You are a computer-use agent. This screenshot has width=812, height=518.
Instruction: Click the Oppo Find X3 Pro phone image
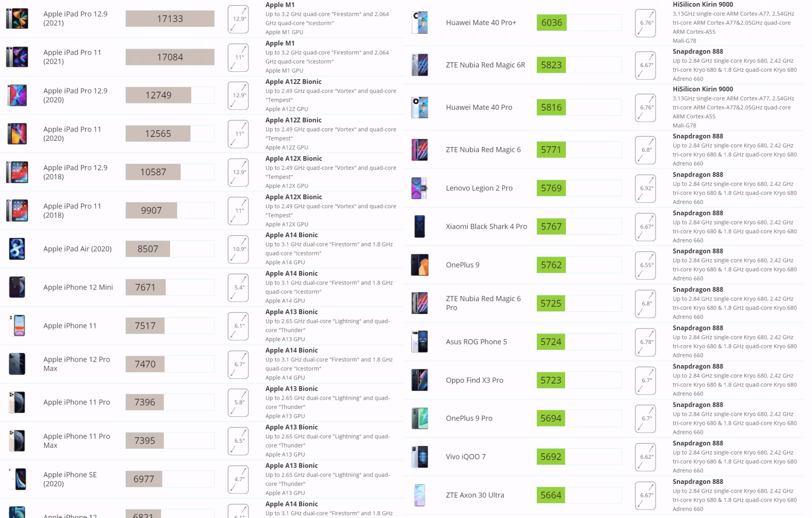click(419, 380)
